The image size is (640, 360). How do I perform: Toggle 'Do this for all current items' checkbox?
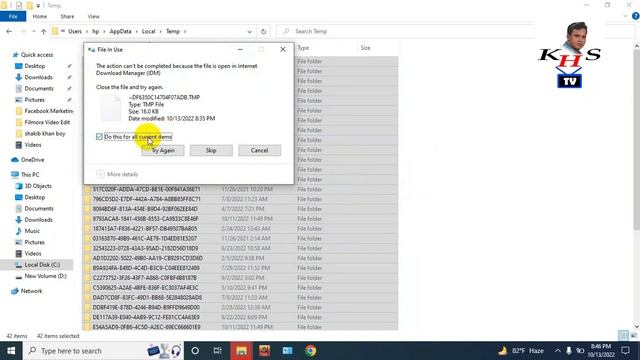[99, 137]
